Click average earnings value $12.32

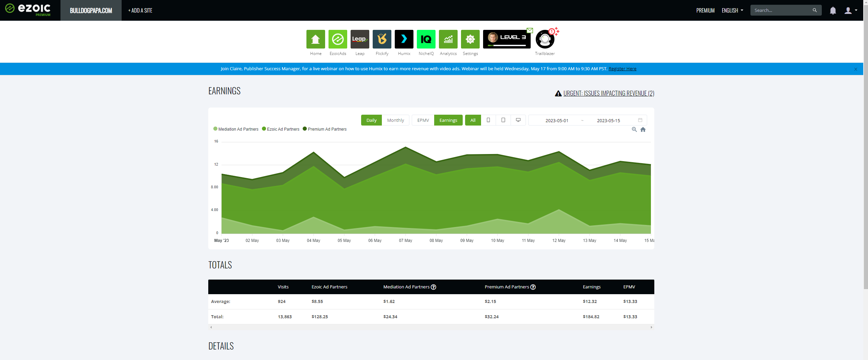click(x=589, y=302)
